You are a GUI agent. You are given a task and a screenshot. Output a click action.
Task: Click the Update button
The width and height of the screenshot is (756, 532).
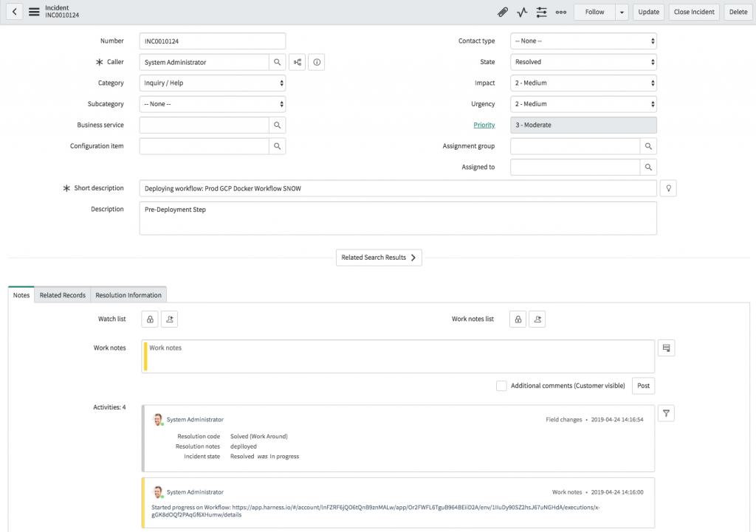[648, 12]
